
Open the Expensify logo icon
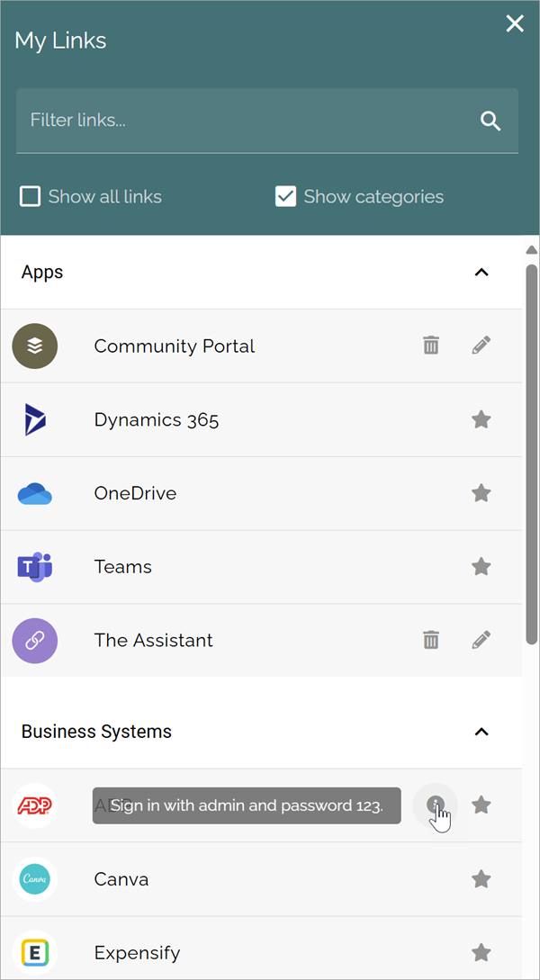point(35,953)
